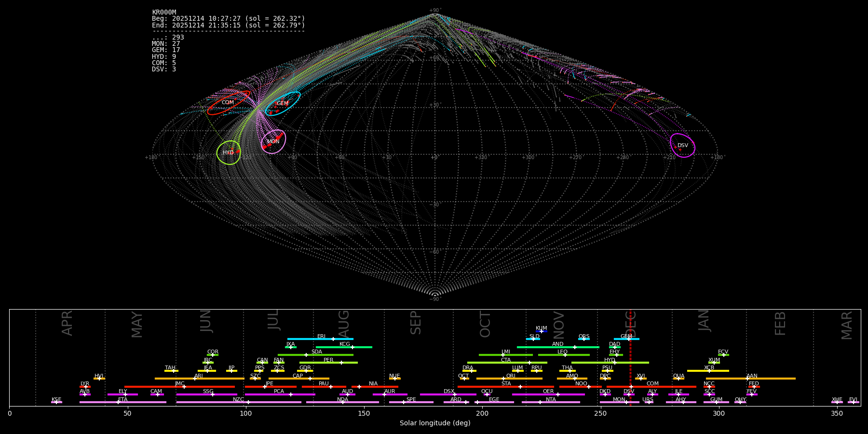Select the ERI shower bar in the timeline
Viewport: 868px width, 434px height.
[320, 339]
